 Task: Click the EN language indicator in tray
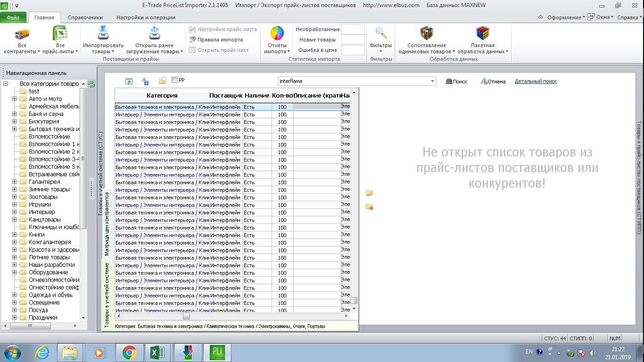click(x=529, y=352)
